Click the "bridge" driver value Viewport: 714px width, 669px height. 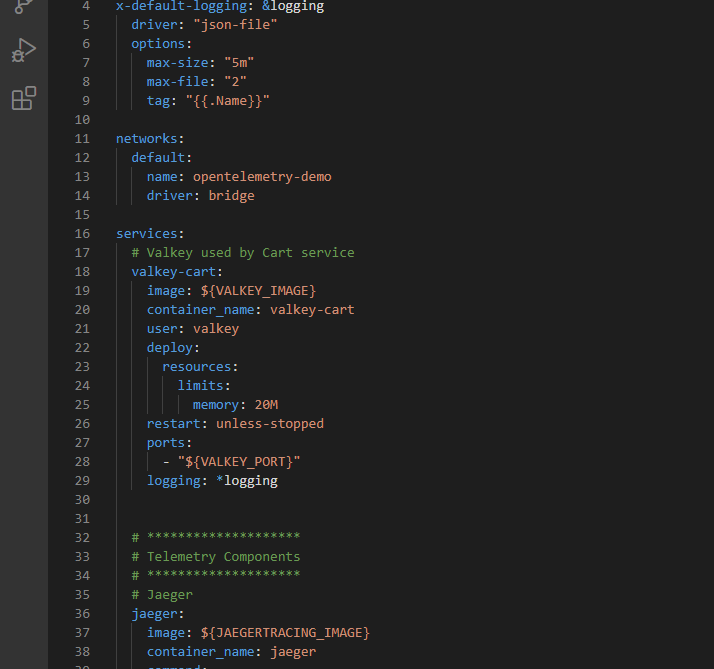click(x=231, y=195)
